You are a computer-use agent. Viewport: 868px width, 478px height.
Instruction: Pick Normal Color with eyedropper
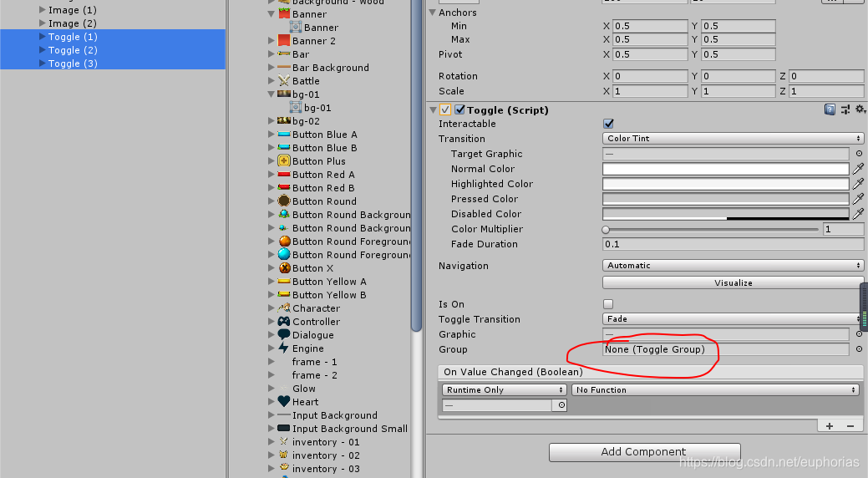point(858,169)
